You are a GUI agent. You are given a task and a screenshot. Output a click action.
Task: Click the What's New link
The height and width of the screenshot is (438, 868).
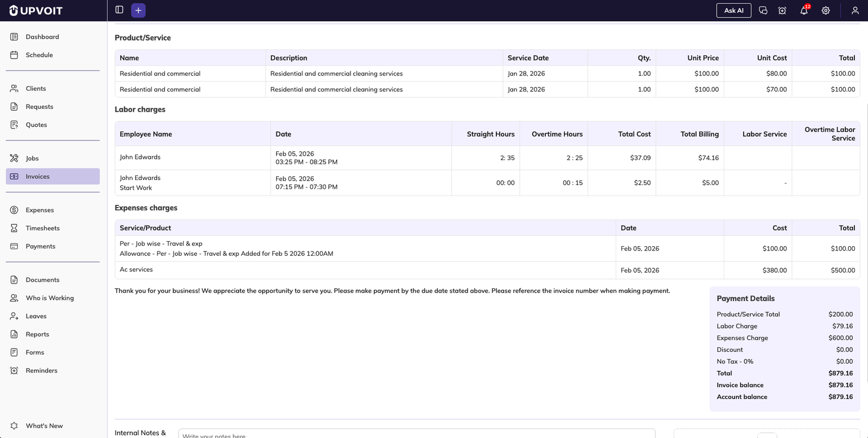[44, 426]
